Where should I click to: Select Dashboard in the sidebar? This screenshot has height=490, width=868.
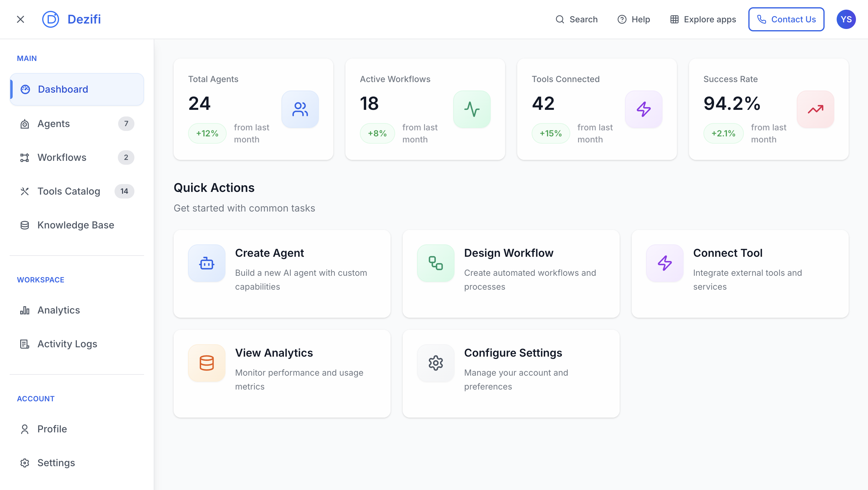click(x=63, y=89)
